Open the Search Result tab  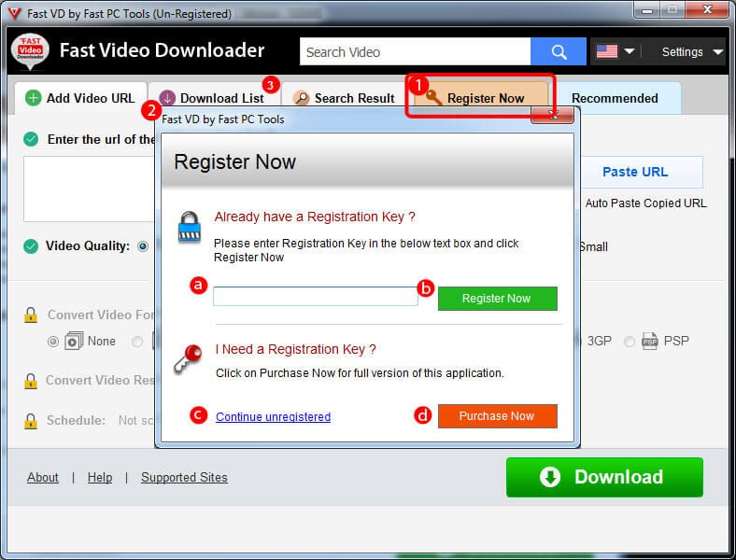(344, 98)
